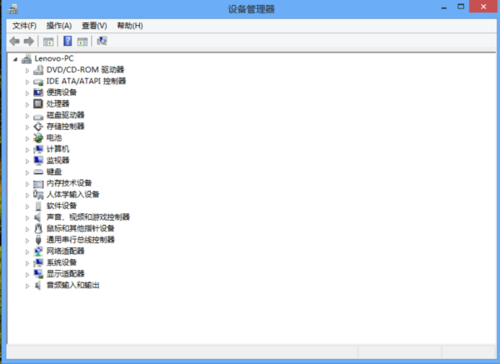
Task: Click the 存储控制器 icon
Action: coord(38,127)
